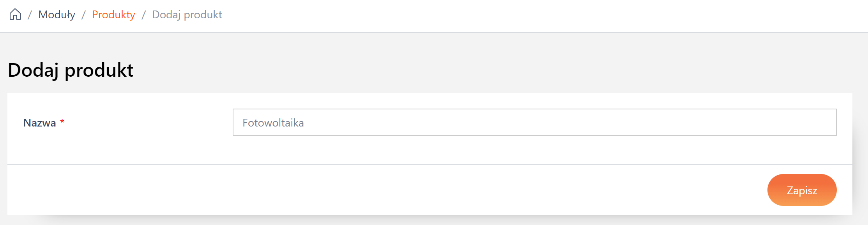Click the Nazwa field label

40,123
